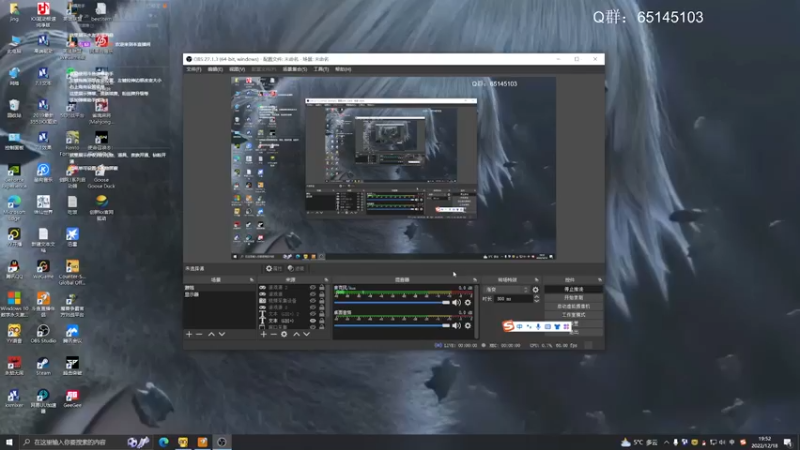Screen dimensions: 800x450
Task: Open the 编辑(E) menu in OBS
Action: click(215, 69)
